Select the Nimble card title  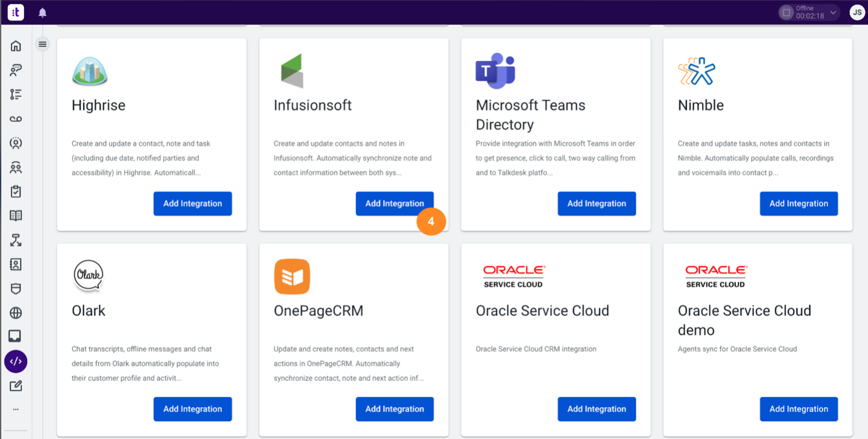[x=701, y=105]
